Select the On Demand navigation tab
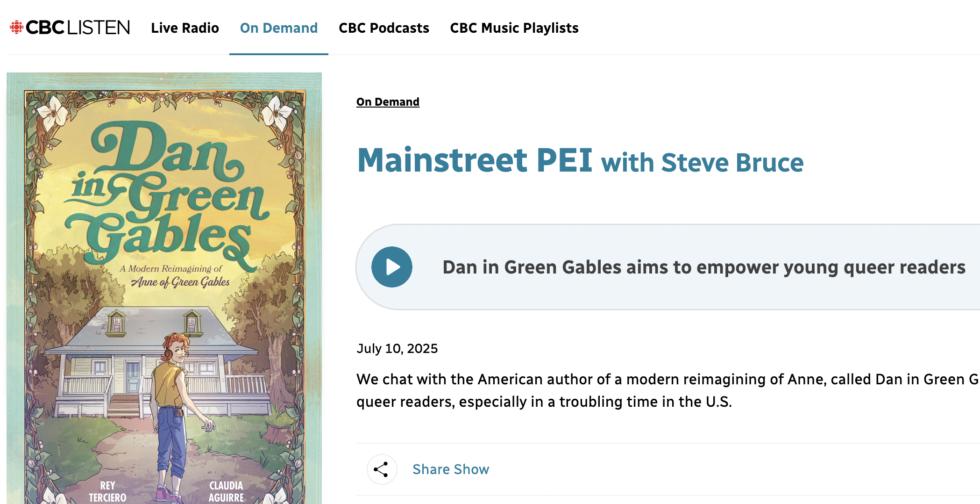The image size is (980, 504). [x=279, y=28]
